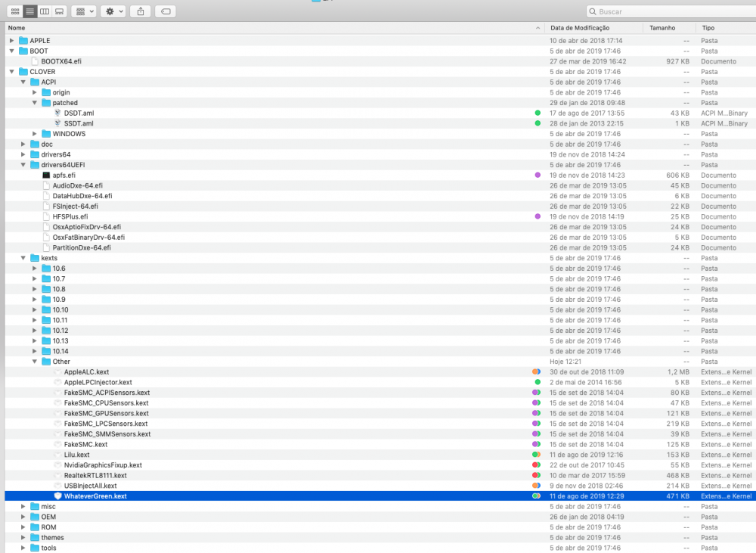Expand the origin folder disclosure triangle

point(35,92)
